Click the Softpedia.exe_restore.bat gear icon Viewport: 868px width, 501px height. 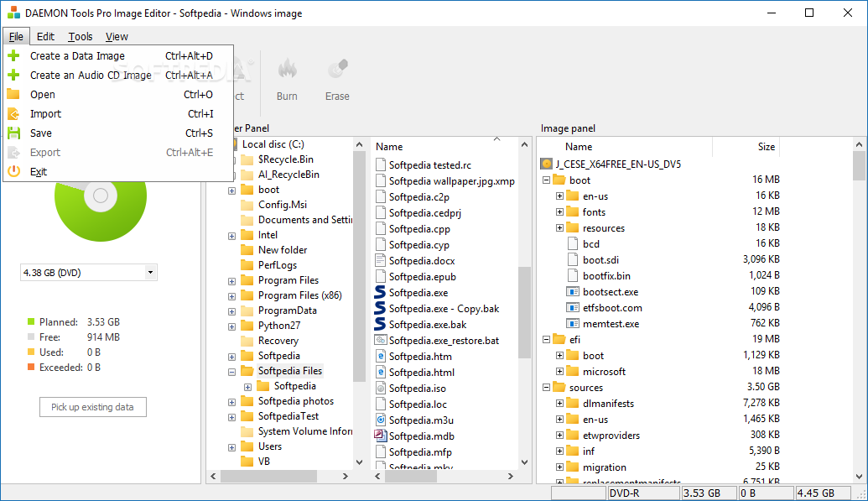380,340
